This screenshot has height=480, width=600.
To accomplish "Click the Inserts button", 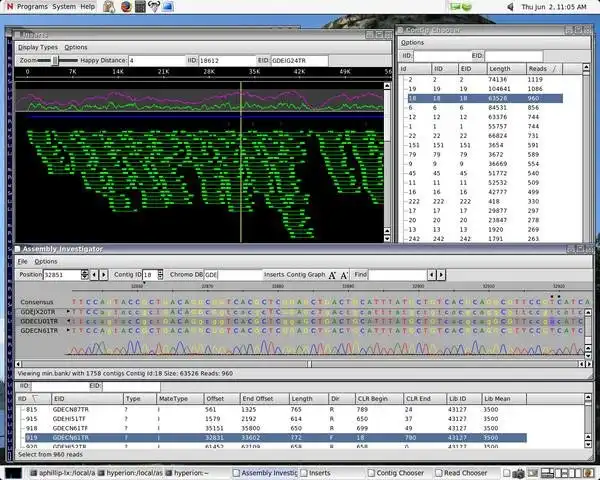I will (274, 275).
